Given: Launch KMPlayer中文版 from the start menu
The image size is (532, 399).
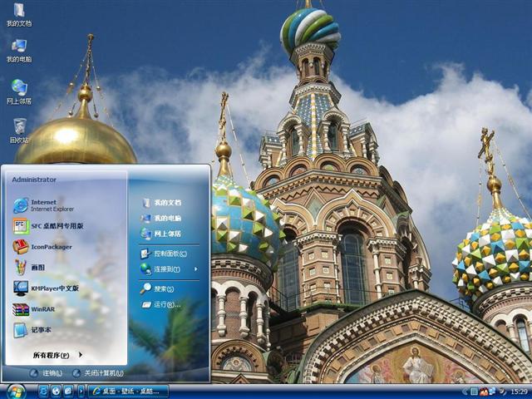Looking at the screenshot, I should coord(46,288).
